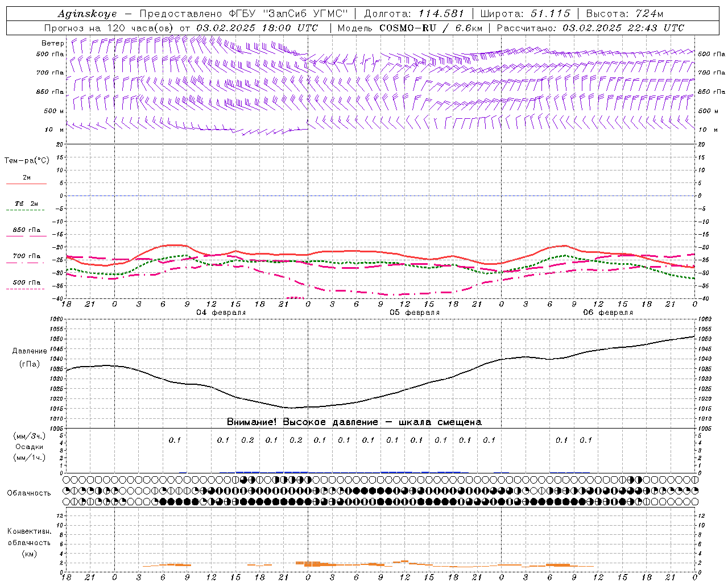Image resolution: width=728 pixels, height=582 pixels.
Task: Click the (гПа) unit label under Давление
Action: (x=30, y=364)
